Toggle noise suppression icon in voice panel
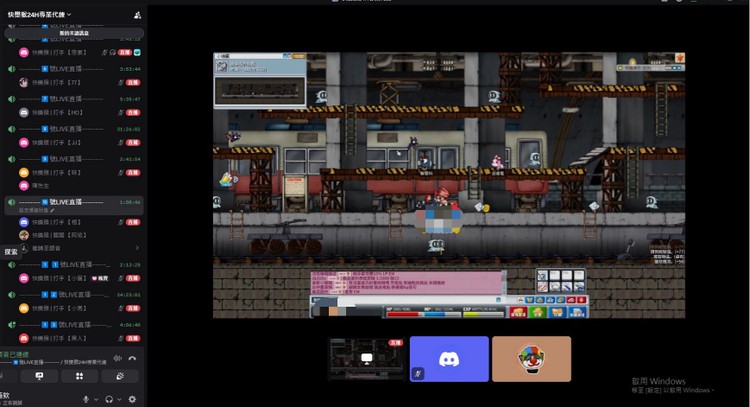 [x=117, y=358]
